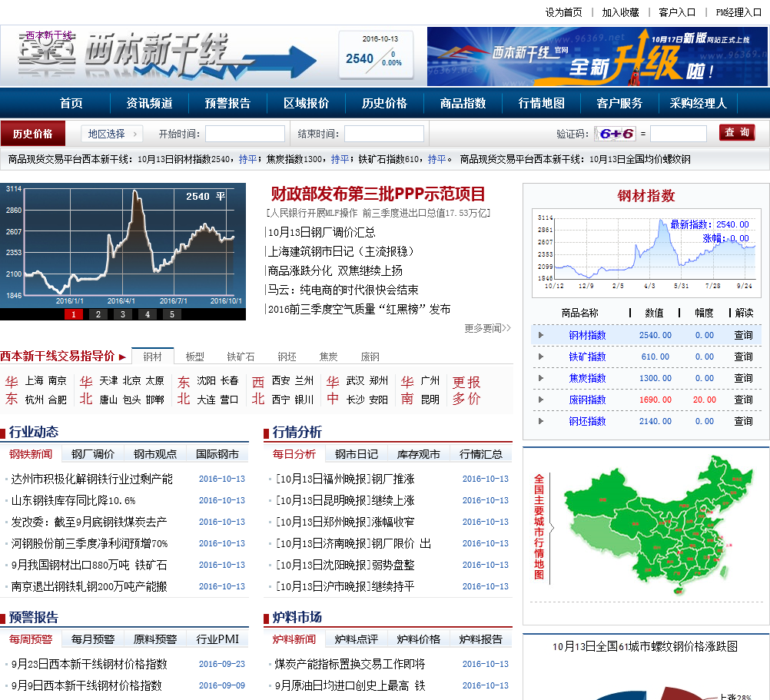This screenshot has width=770, height=700.
Task: Switch to the 废钢 guide price tab
Action: pyautogui.click(x=370, y=357)
